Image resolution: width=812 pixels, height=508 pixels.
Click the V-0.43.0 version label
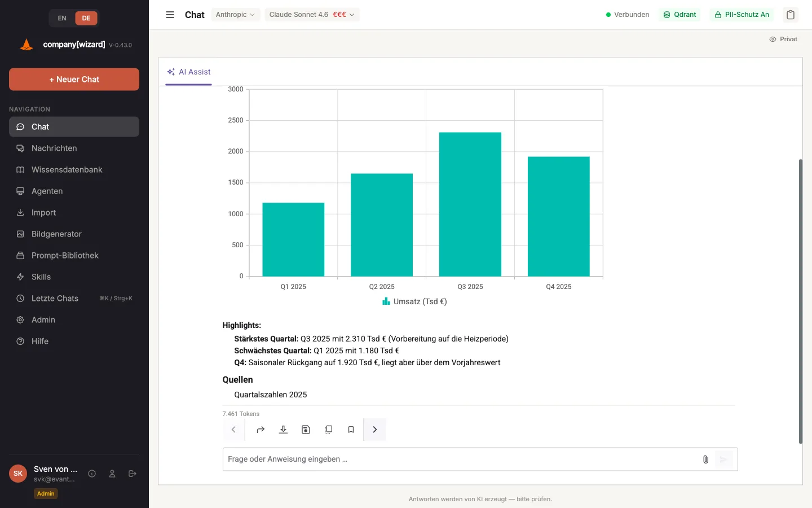click(120, 45)
